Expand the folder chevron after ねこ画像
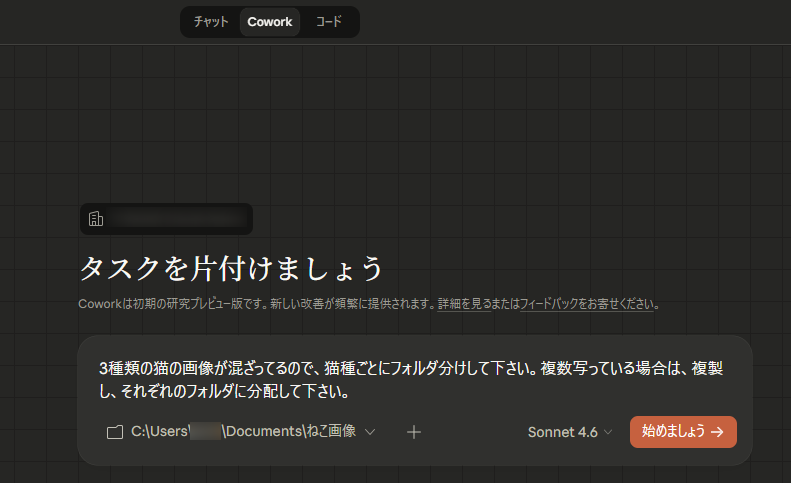The image size is (791, 483). 370,432
